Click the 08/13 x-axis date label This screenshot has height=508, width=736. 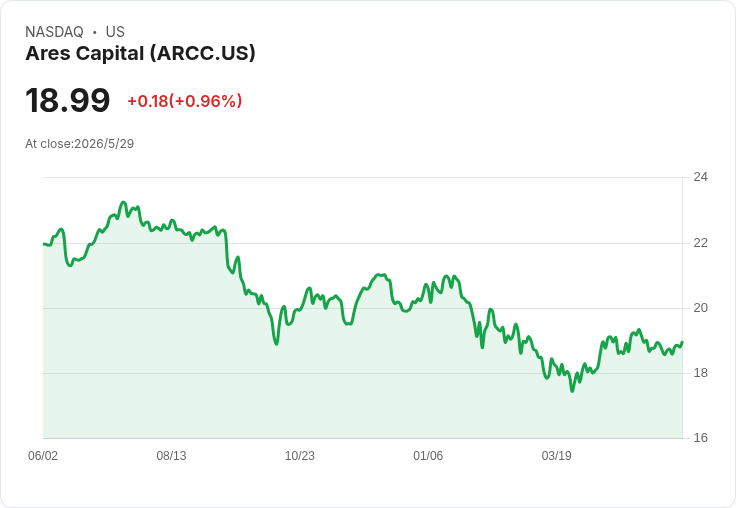click(171, 455)
